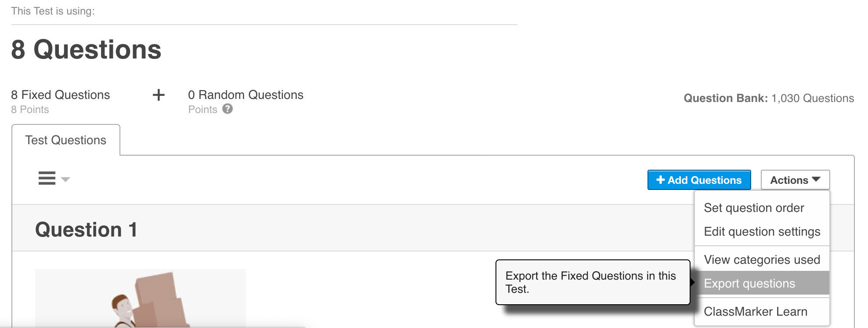Expand the small arrow beside list icon
868x328 pixels.
(65, 179)
